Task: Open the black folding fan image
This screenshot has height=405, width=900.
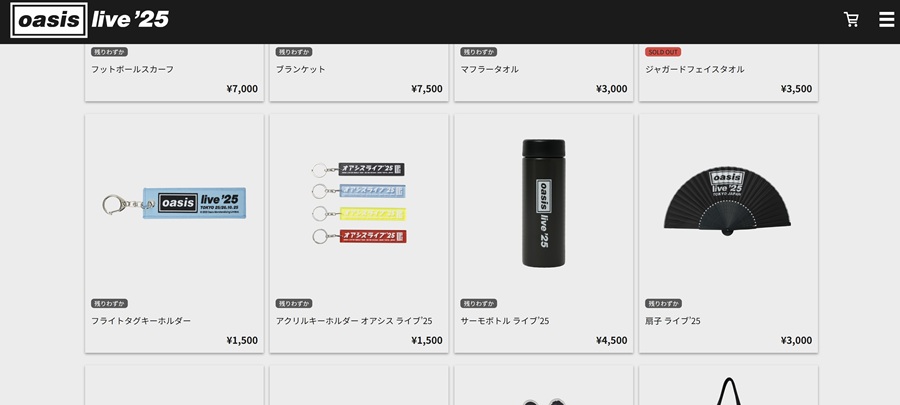Action: 727,201
